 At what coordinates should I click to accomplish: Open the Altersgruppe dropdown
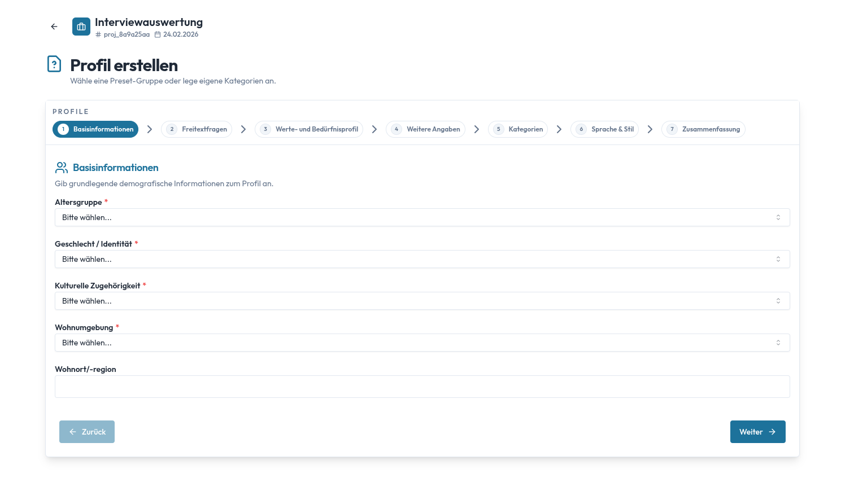point(422,217)
